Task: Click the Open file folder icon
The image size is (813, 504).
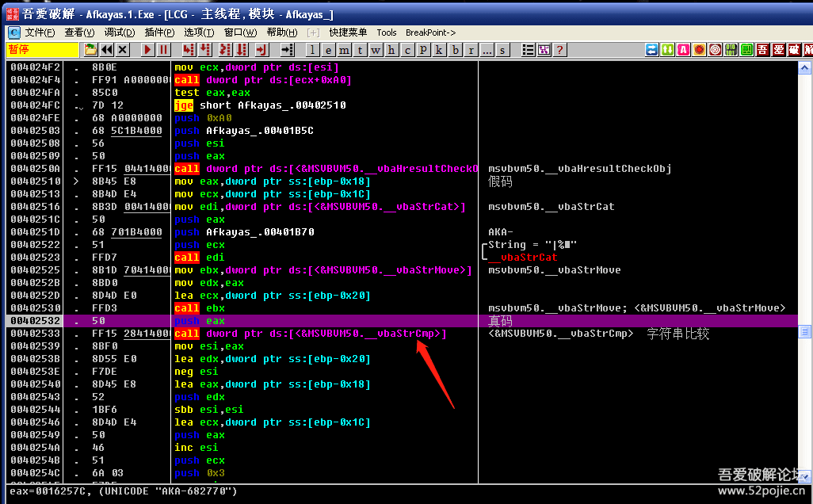Action: [x=90, y=50]
